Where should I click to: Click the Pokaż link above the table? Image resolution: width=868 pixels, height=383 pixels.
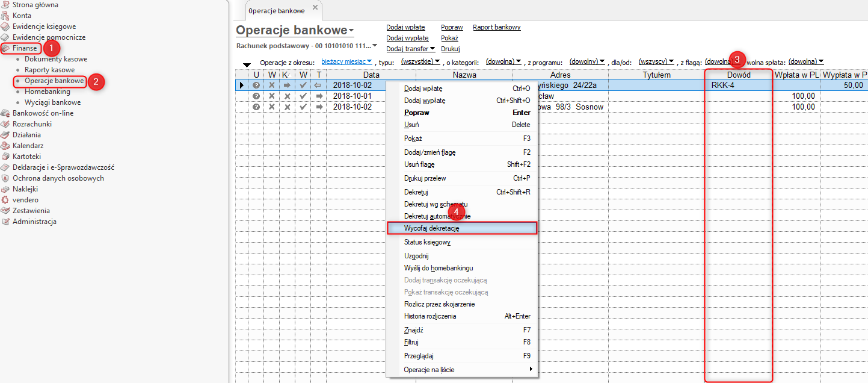pos(449,38)
